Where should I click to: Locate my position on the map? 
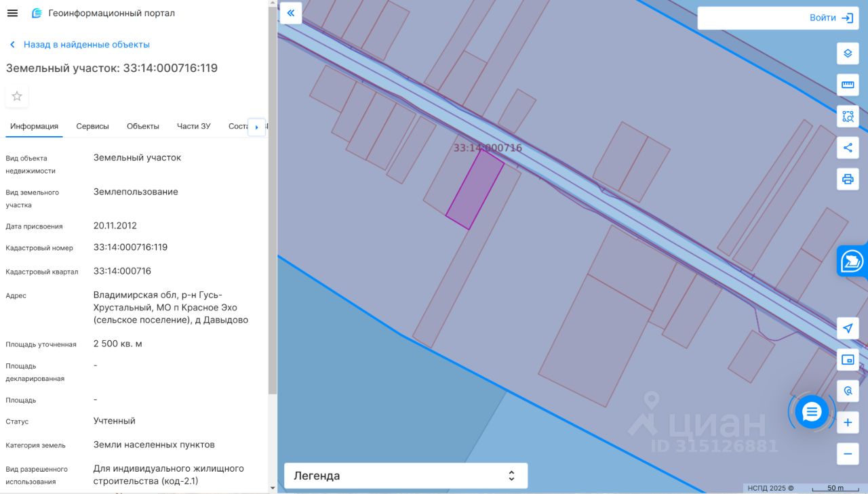[848, 329]
